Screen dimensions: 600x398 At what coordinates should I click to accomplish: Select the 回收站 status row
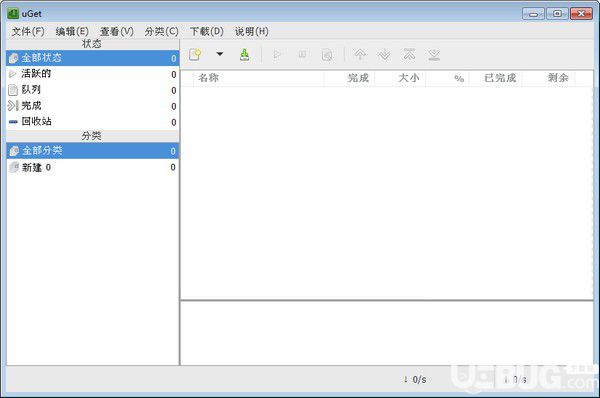coord(92,122)
